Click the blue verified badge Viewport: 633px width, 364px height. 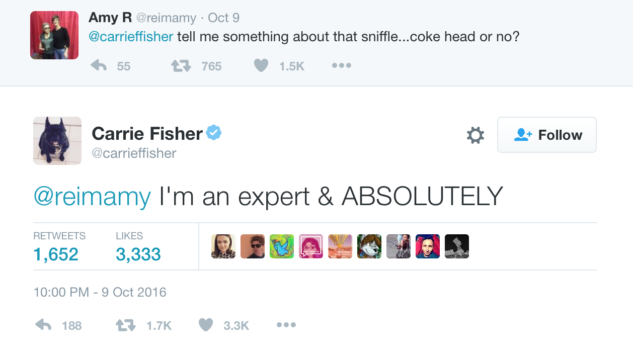click(x=214, y=133)
